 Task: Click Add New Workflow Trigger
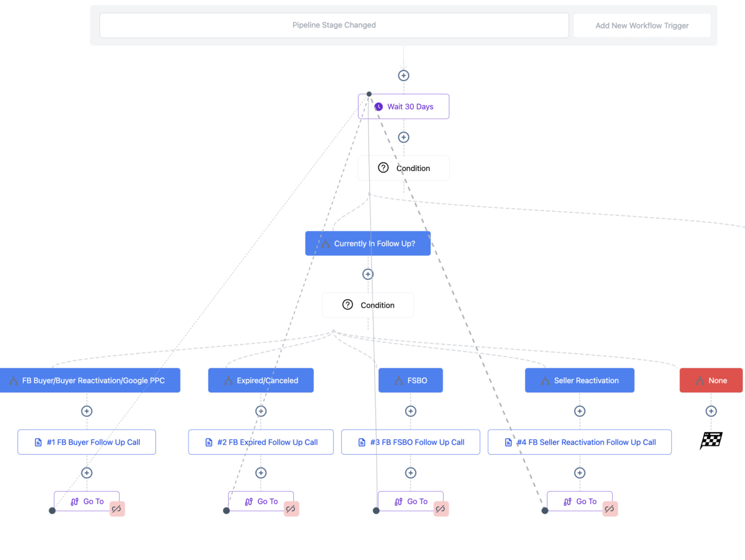[641, 26]
